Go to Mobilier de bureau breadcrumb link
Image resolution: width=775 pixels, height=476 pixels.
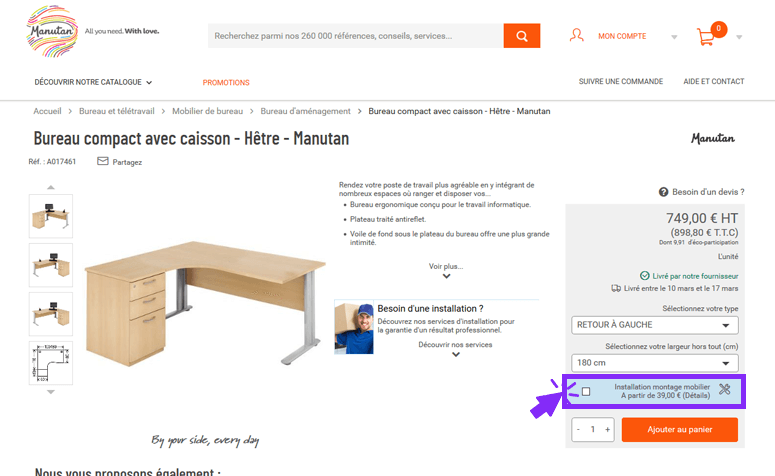point(208,111)
